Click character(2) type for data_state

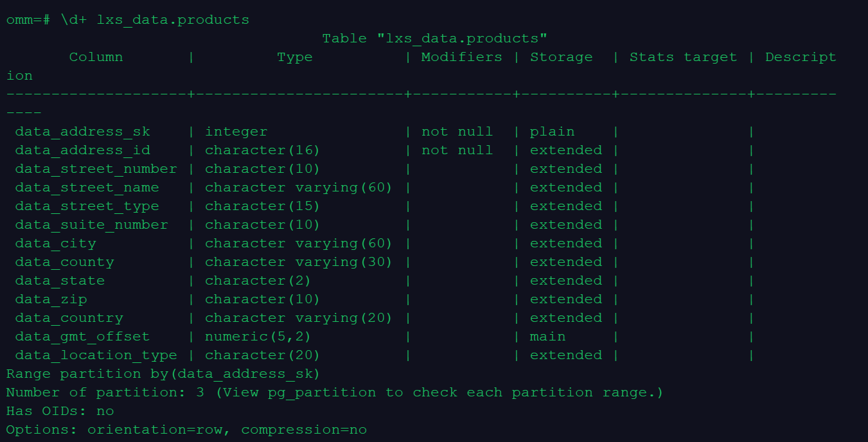[x=258, y=281]
